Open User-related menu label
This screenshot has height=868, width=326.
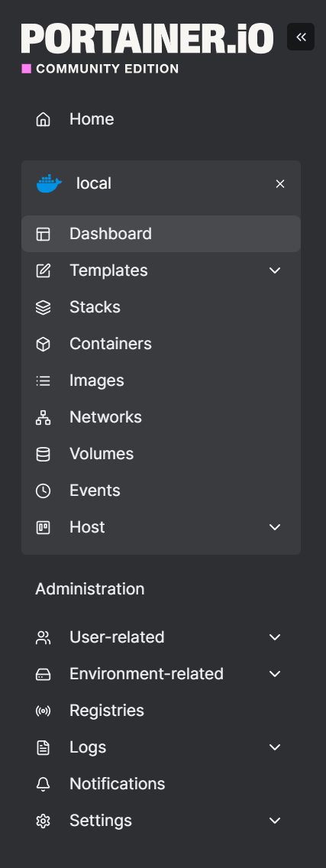pyautogui.click(x=117, y=637)
